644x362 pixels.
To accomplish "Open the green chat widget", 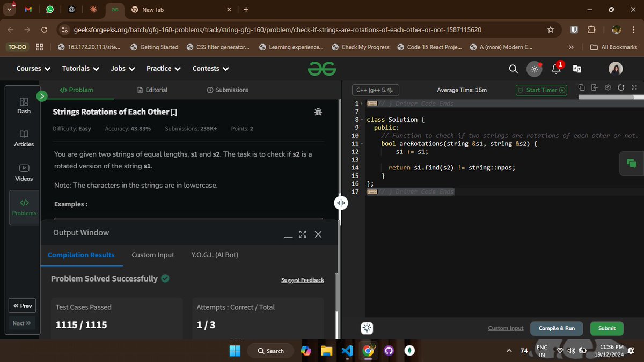I will (x=632, y=164).
